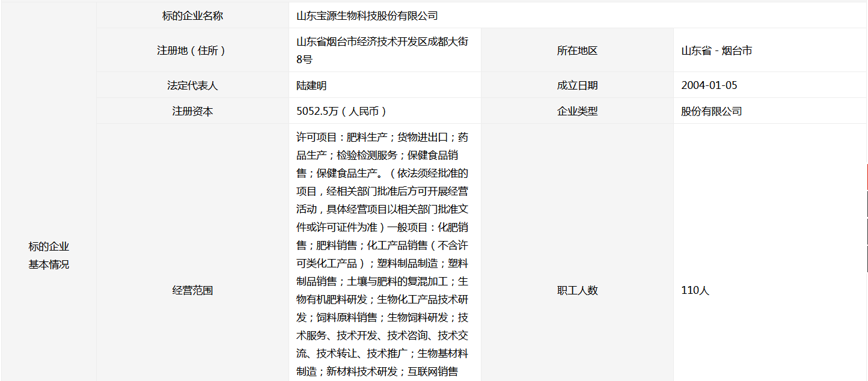
Task: Click the 成立日期 label
Action: point(577,85)
